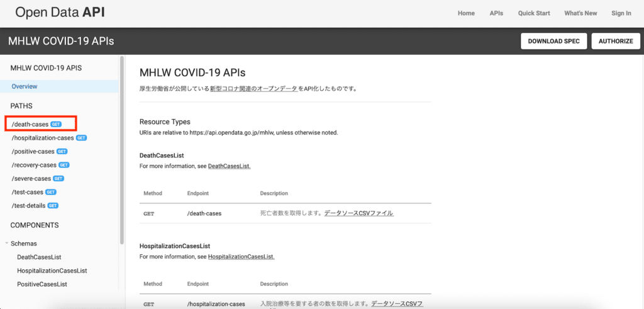Click the /death-cases endpoint table cell
The height and width of the screenshot is (309, 644).
[204, 213]
